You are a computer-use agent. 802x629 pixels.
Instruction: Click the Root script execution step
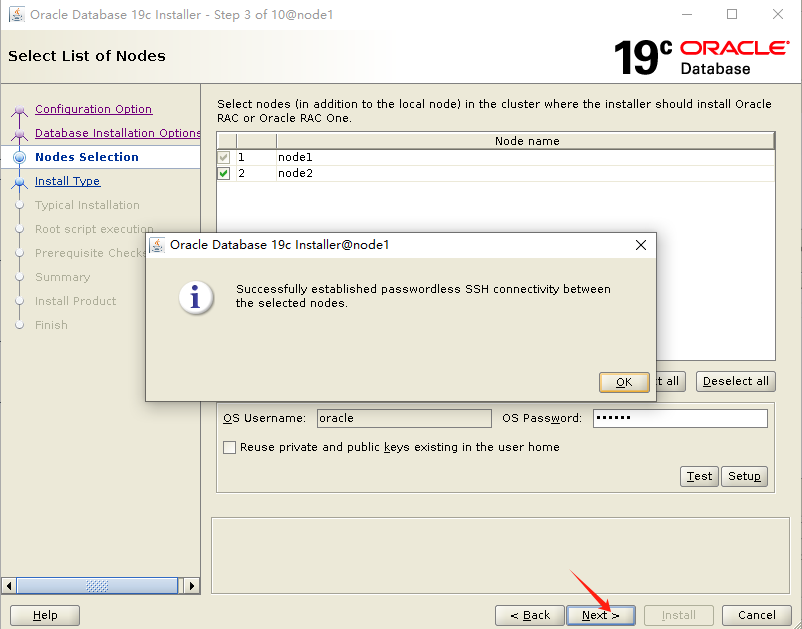94,229
